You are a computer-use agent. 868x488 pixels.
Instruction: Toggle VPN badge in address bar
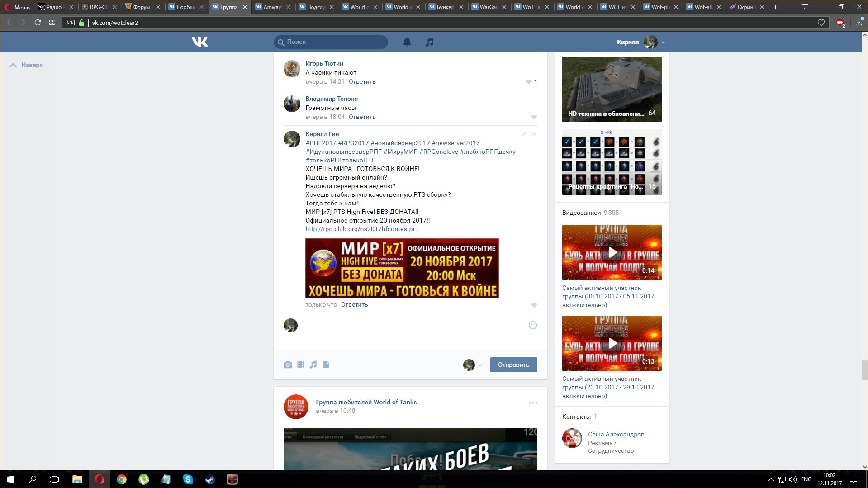click(x=70, y=23)
